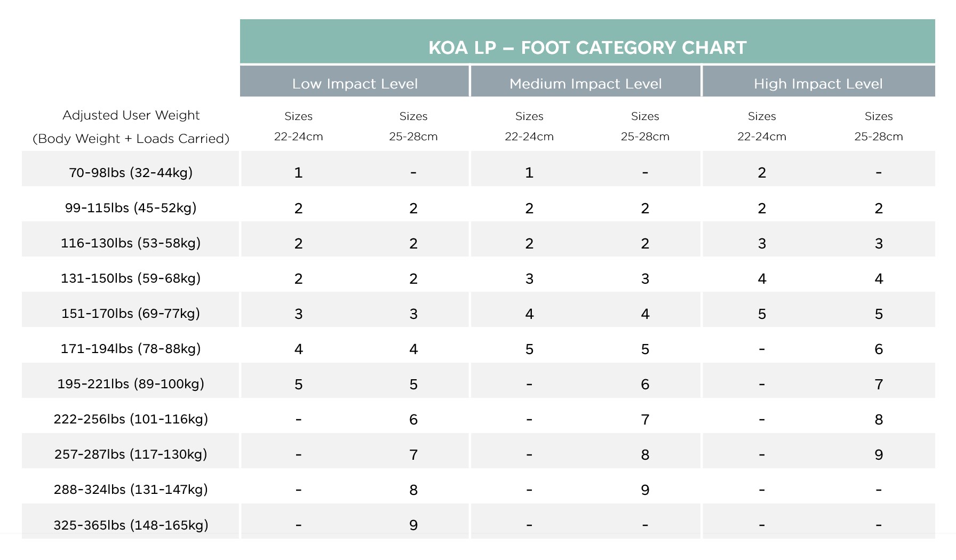The height and width of the screenshot is (560, 956).
Task: Click the 116-130lbs (53-58kg) row label
Action: [131, 243]
